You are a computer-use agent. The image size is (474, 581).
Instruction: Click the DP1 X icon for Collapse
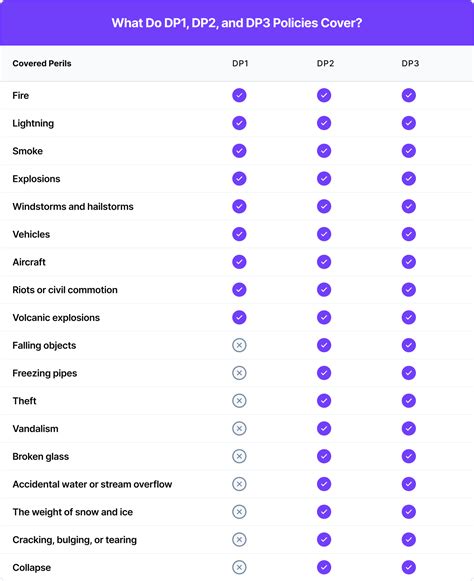pyautogui.click(x=239, y=567)
